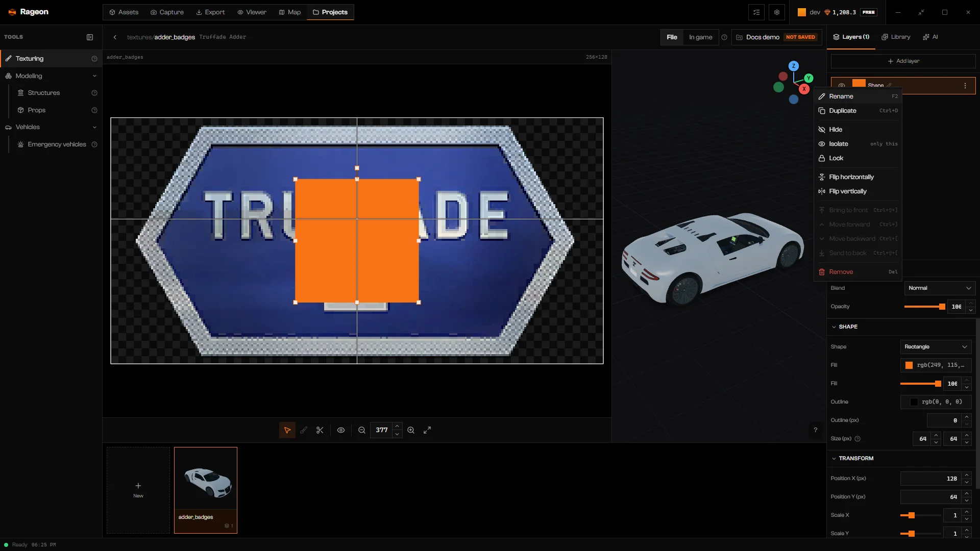Click the fit-to-screen expand icon
Image resolution: width=980 pixels, height=551 pixels.
pos(427,430)
